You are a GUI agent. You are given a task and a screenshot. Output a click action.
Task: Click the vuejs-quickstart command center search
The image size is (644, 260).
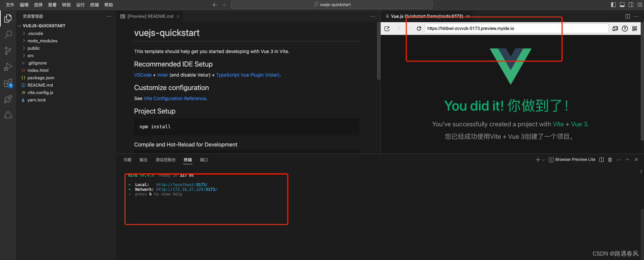point(332,5)
